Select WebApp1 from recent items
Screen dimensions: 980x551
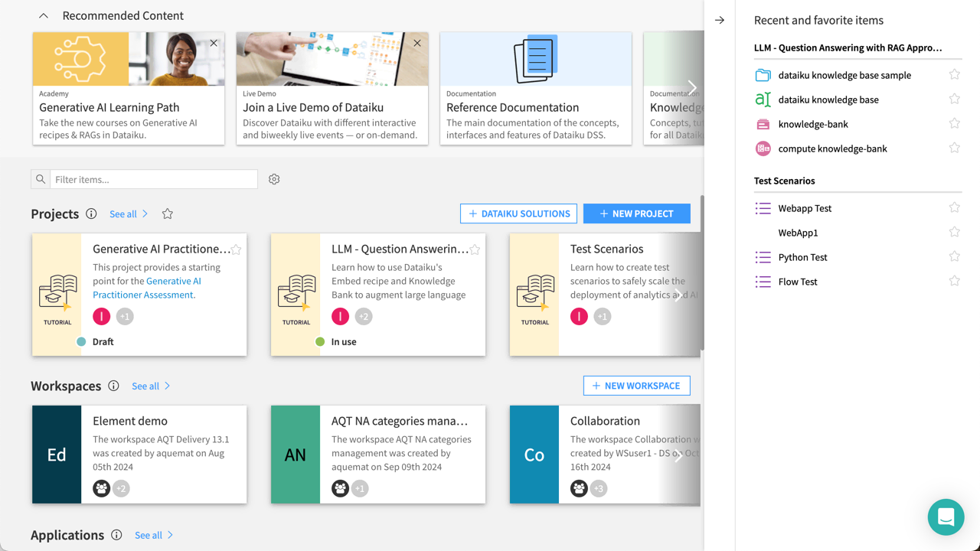pyautogui.click(x=799, y=232)
